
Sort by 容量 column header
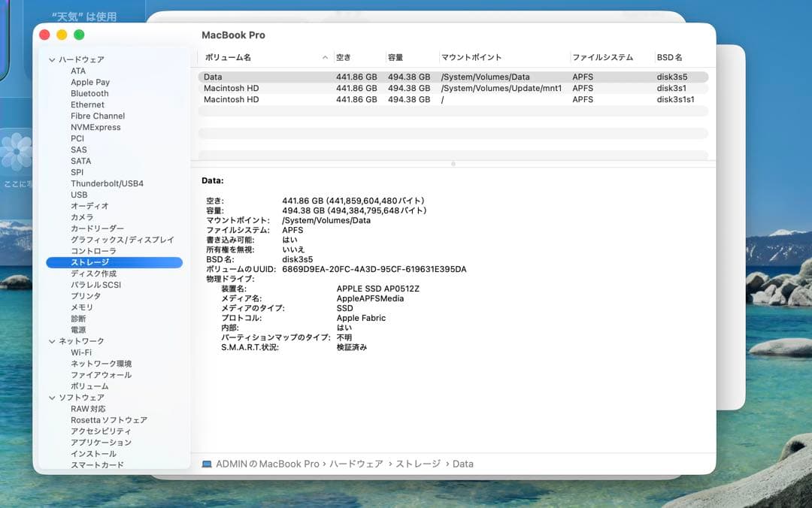[x=395, y=57]
